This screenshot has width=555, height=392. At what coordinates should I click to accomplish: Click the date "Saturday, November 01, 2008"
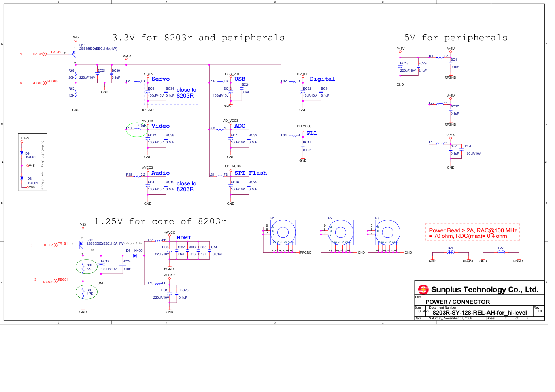(x=450, y=318)
